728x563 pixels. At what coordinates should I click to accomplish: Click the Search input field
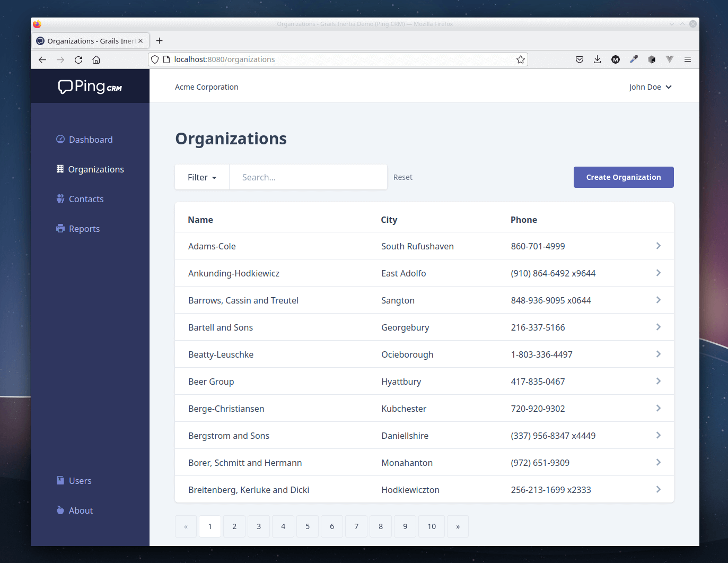point(308,177)
